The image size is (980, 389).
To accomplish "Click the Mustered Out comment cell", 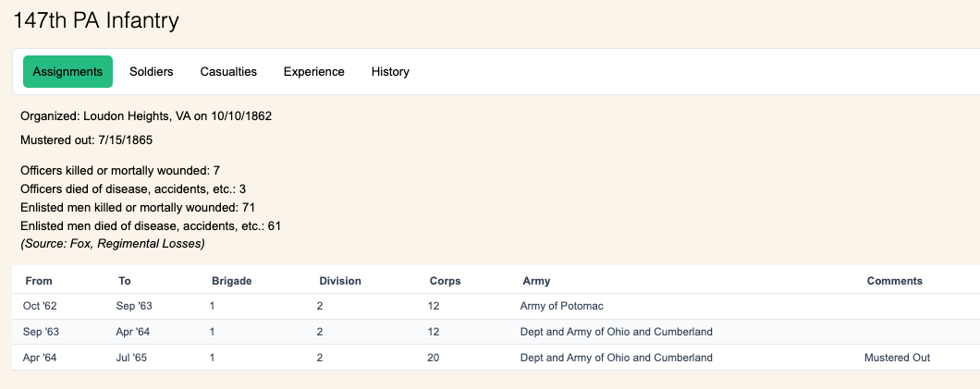I will click(897, 358).
